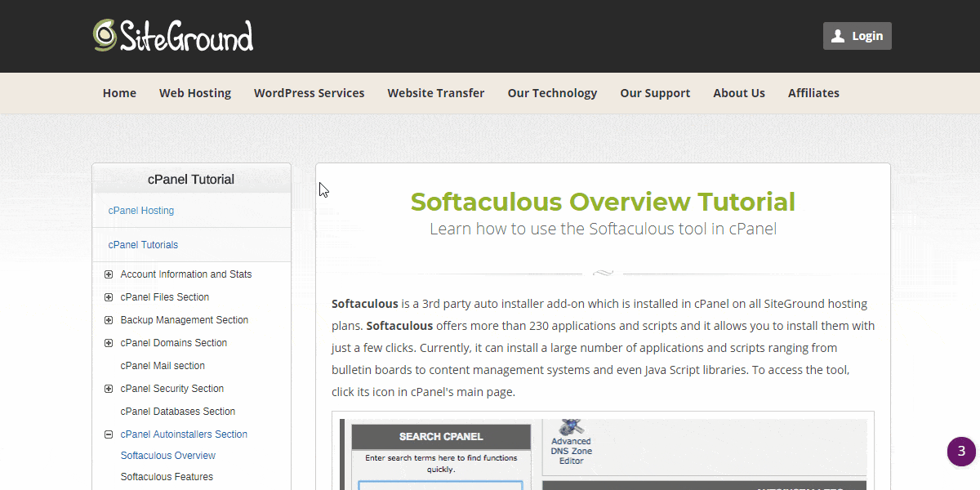This screenshot has height=490, width=980.
Task: Open Softaculous Overview link
Action: (168, 456)
